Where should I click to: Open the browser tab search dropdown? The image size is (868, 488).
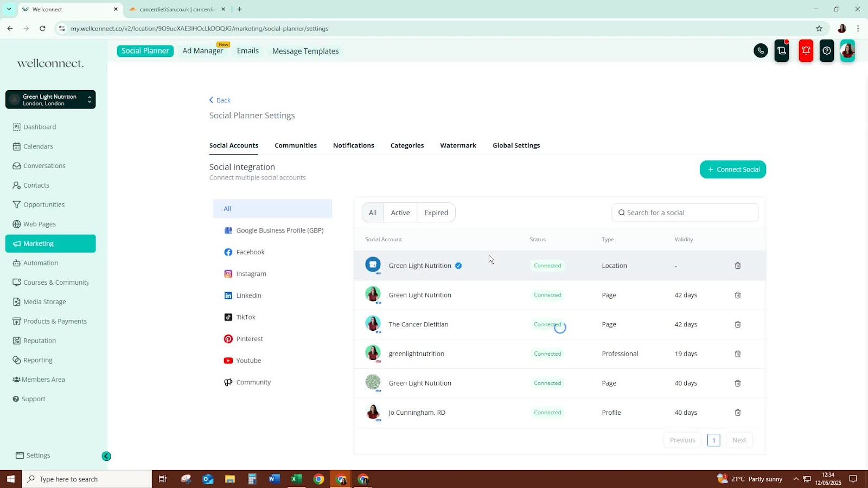[9, 9]
